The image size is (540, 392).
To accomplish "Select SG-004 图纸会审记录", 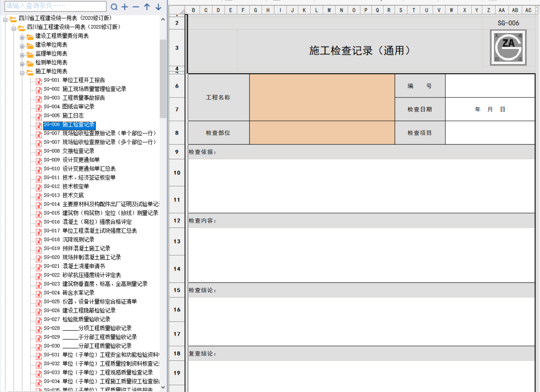I will click(x=69, y=107).
